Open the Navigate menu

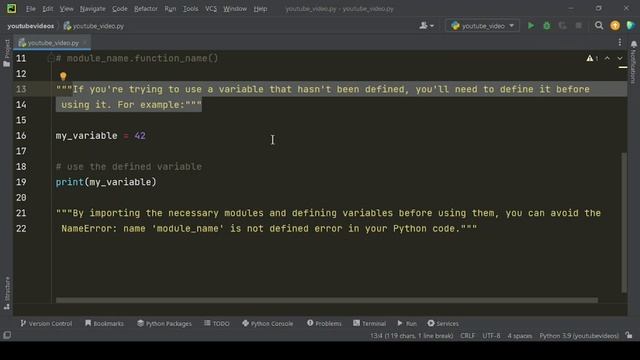click(93, 9)
